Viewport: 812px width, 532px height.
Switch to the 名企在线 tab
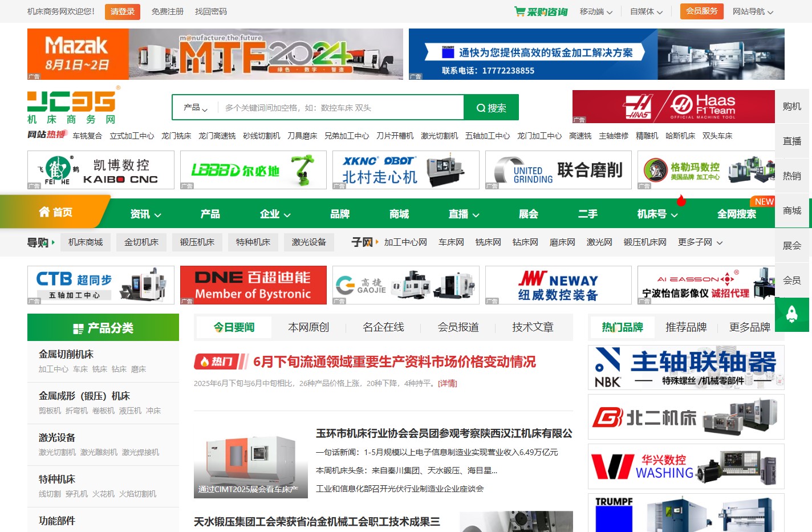tap(383, 327)
